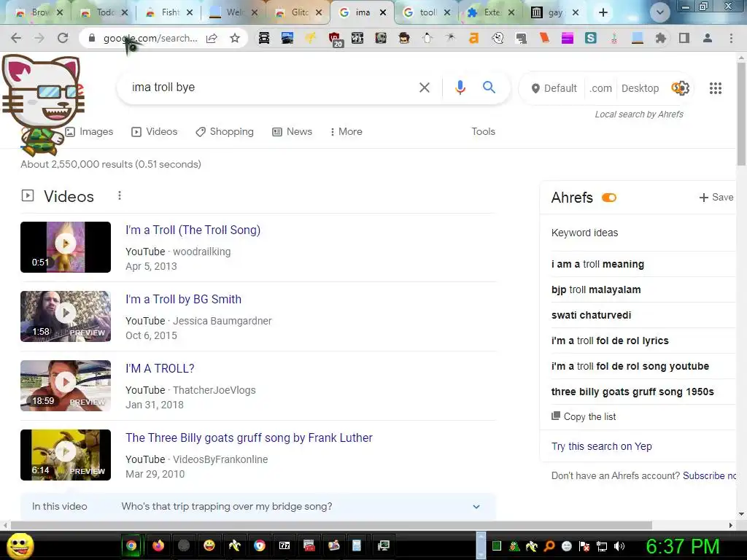Expand the 'In this video' section chevron
Screen dimensions: 747x560
tap(476, 507)
